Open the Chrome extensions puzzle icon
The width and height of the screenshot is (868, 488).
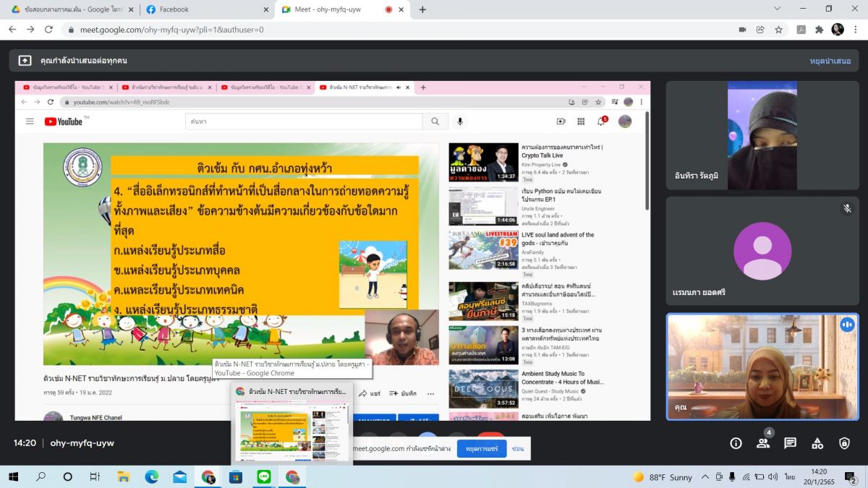tap(819, 30)
